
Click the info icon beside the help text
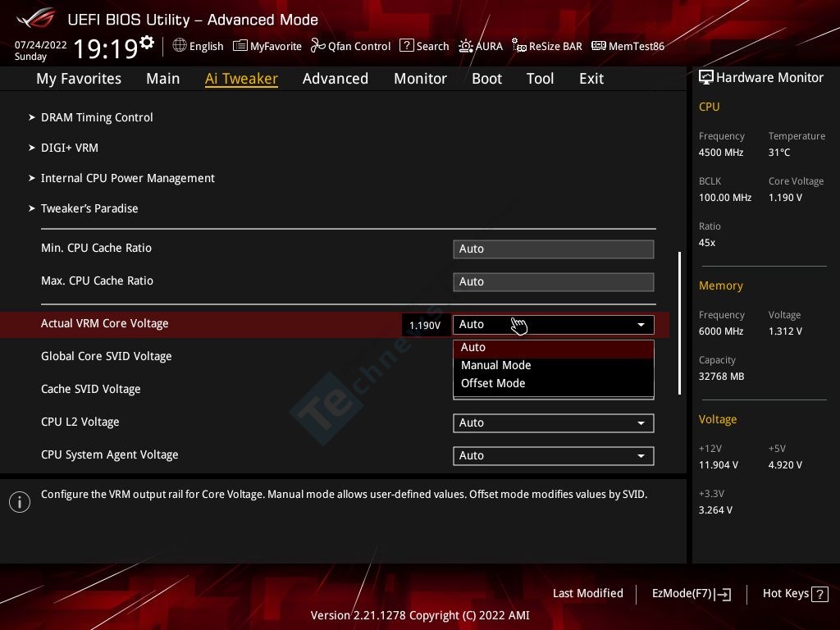click(20, 502)
